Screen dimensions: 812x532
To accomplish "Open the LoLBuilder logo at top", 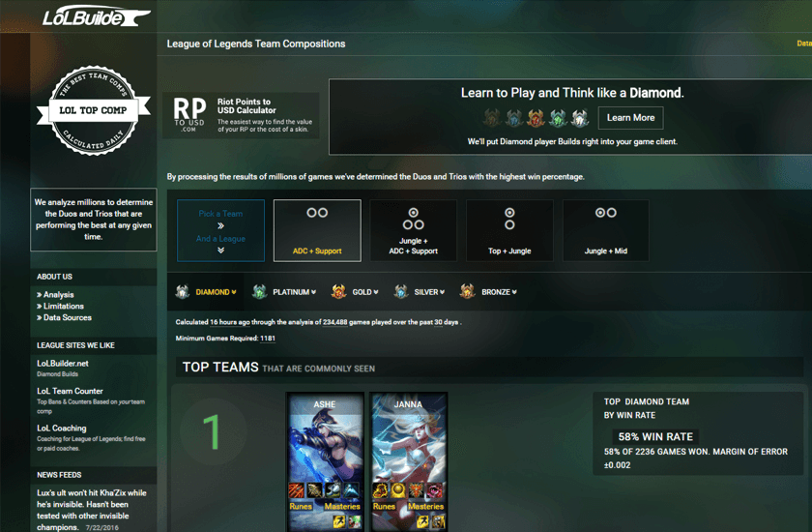I will [x=96, y=16].
